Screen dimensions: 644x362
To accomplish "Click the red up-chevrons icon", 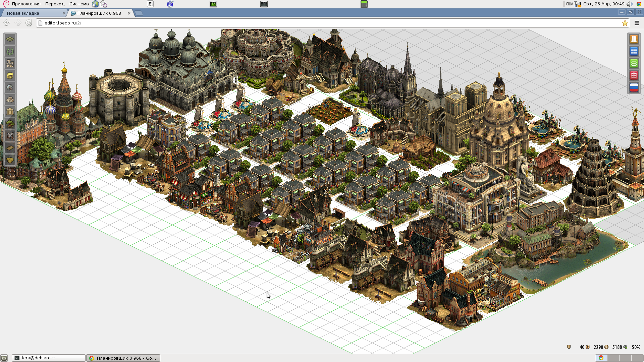I will click(634, 75).
